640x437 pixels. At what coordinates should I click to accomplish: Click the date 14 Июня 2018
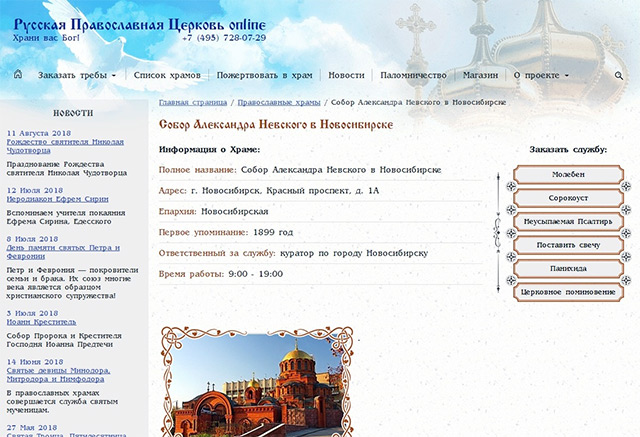tap(35, 362)
